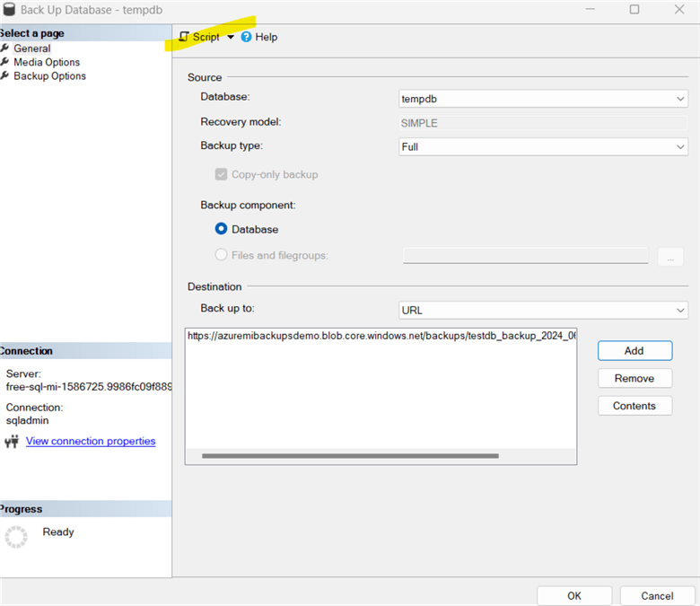Select the Database radio button
The image size is (700, 606).
pos(221,229)
